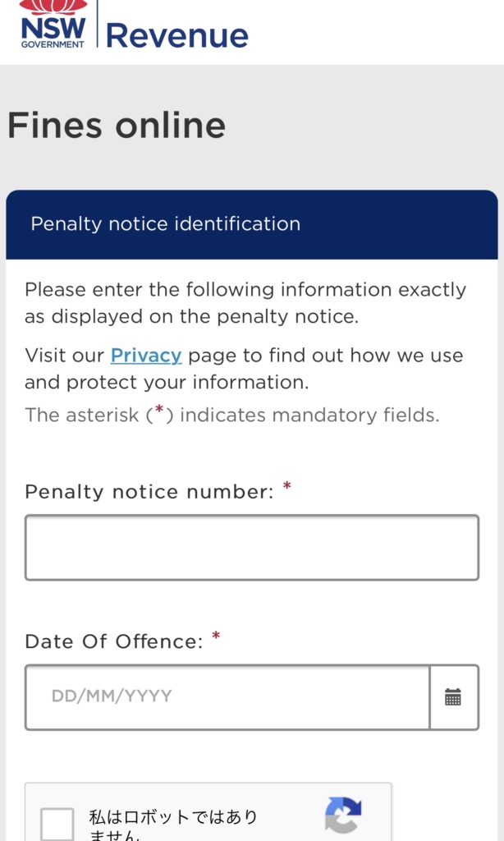The image size is (504, 841).
Task: Click the reCAPTCHA refresh arrows logo
Action: 343,816
